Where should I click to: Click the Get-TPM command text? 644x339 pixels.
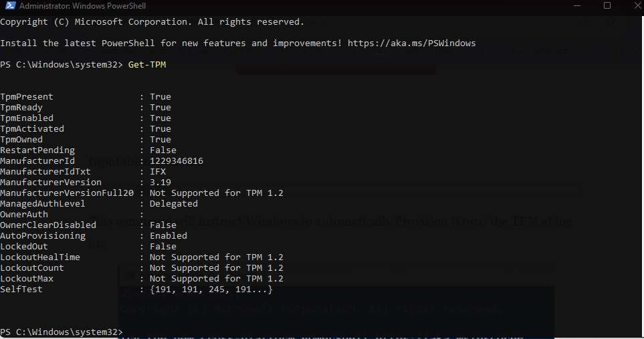click(147, 64)
